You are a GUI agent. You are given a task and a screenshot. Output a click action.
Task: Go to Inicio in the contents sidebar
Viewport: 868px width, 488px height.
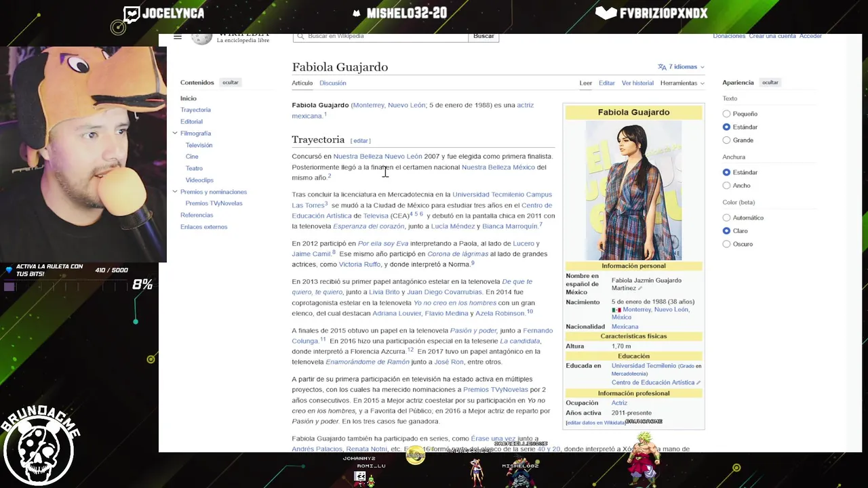[x=189, y=98]
